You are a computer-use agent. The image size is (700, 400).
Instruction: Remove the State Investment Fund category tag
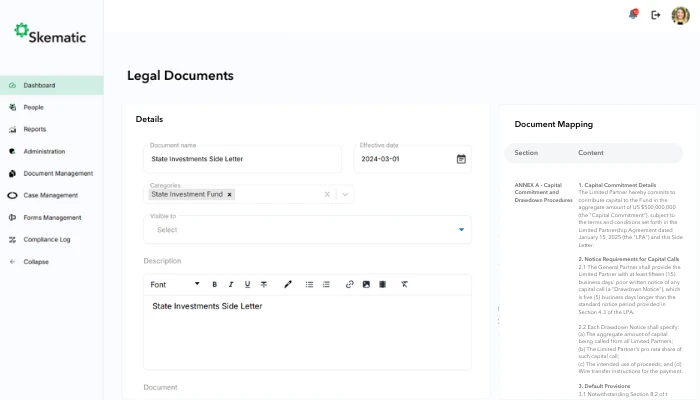pyautogui.click(x=229, y=194)
